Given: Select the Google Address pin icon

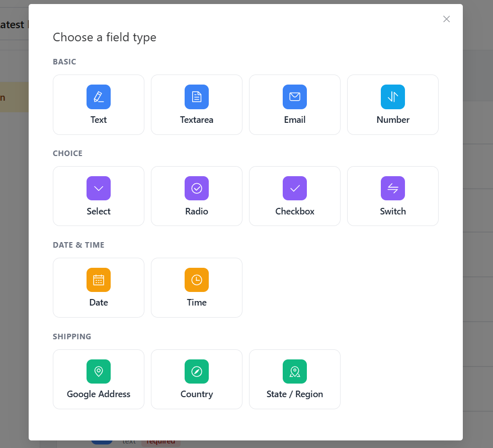Looking at the screenshot, I should pos(99,371).
